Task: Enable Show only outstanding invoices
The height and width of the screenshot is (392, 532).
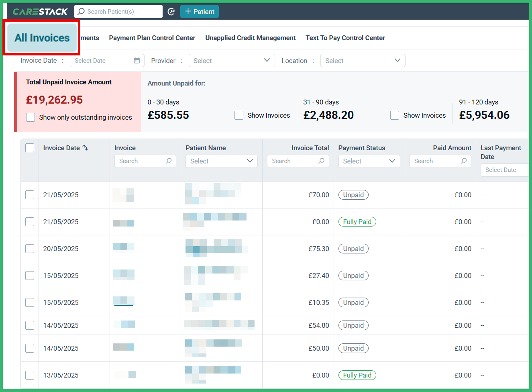Action: click(x=31, y=117)
